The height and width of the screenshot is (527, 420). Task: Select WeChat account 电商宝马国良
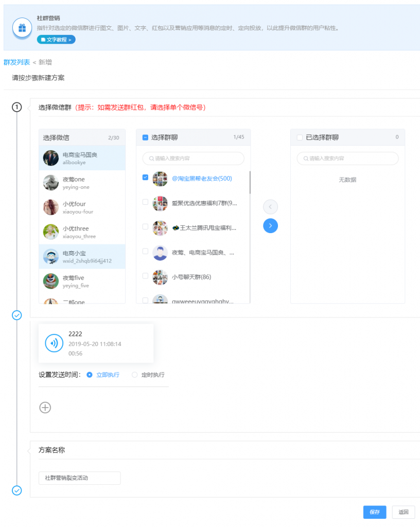click(82, 158)
